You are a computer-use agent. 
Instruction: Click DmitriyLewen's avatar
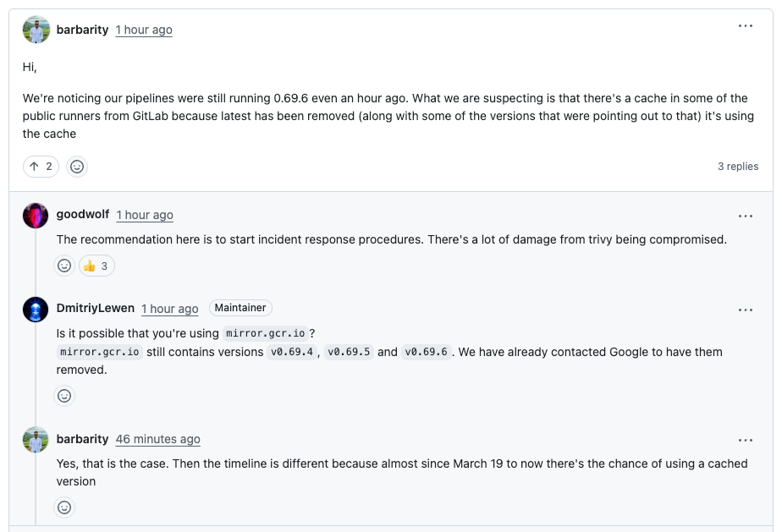[36, 310]
